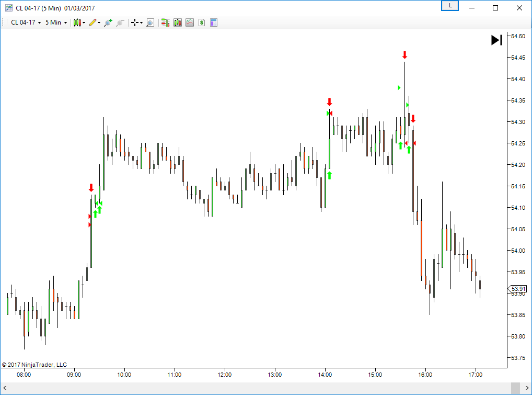The height and width of the screenshot is (395, 532).
Task: Jump to latest bar with skip-forward button
Action: [x=496, y=40]
